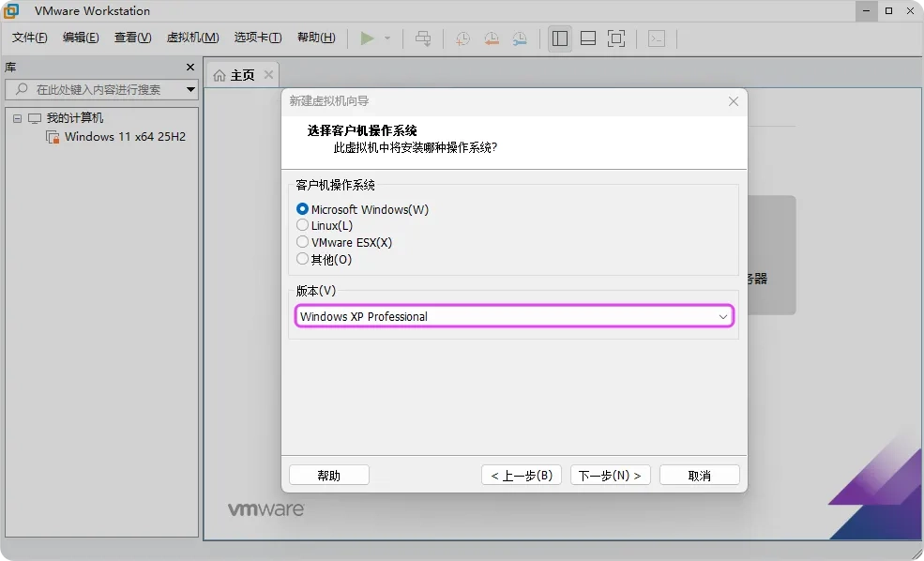This screenshot has height=561, width=924.
Task: Click the green power on play icon
Action: [x=367, y=38]
